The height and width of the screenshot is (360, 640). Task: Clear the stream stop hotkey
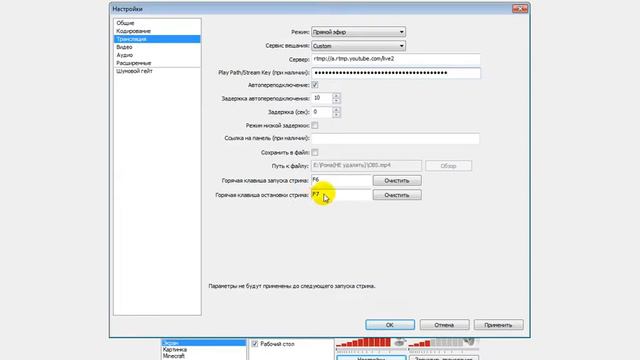click(x=397, y=195)
